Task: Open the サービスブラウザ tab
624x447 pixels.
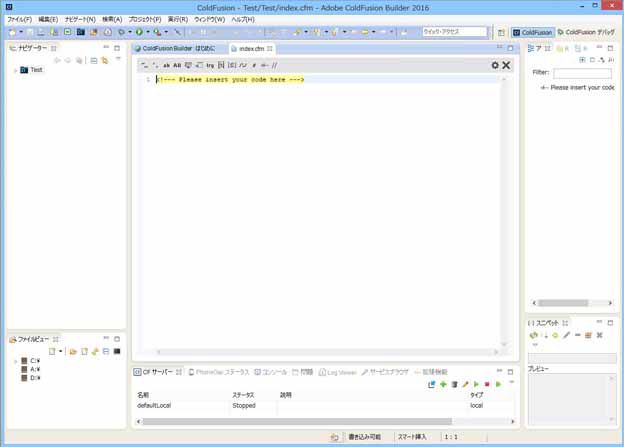Action: click(385, 372)
